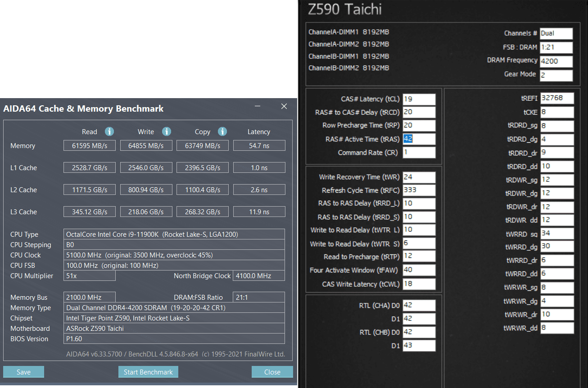
Task: Click the Command Rate (CR) field
Action: point(419,152)
